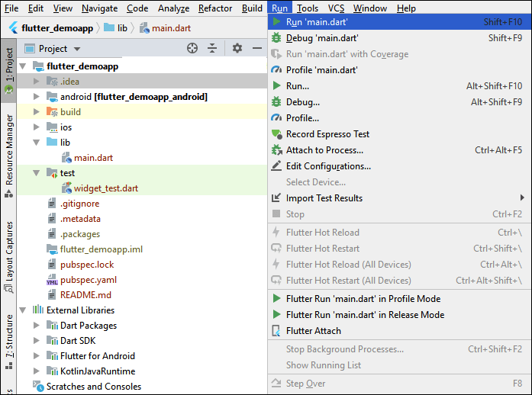The height and width of the screenshot is (395, 532).
Task: Click the Record Espresso Test icon
Action: click(277, 134)
